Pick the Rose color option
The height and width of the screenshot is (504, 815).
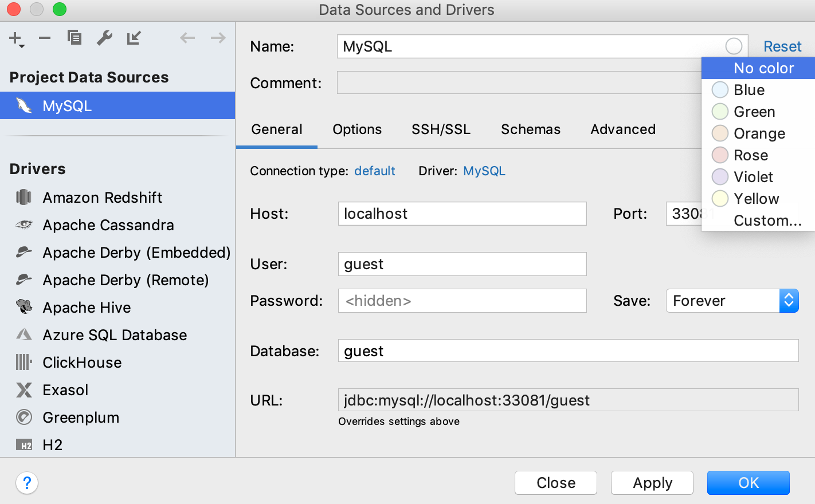[x=758, y=155]
